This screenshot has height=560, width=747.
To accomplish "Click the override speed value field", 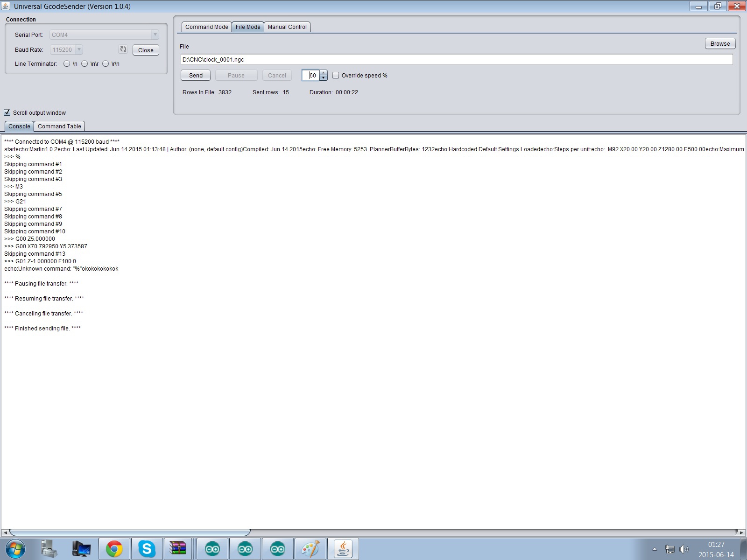I will point(311,75).
